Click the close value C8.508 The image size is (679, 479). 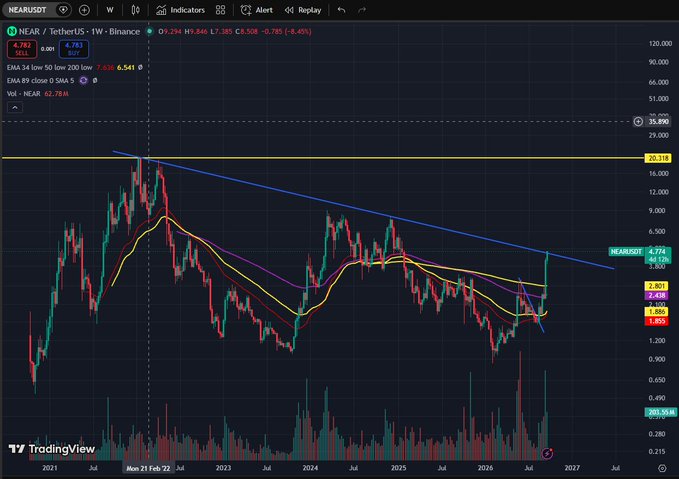(246, 32)
